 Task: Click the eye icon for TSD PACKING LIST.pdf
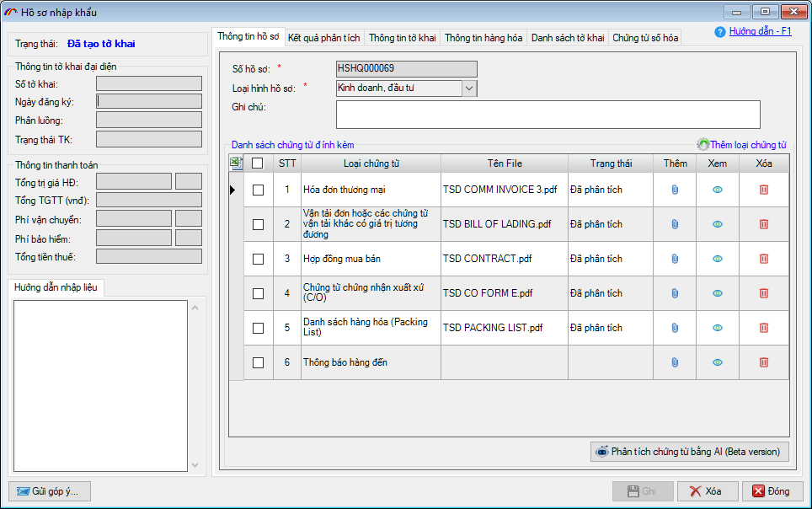pos(718,328)
